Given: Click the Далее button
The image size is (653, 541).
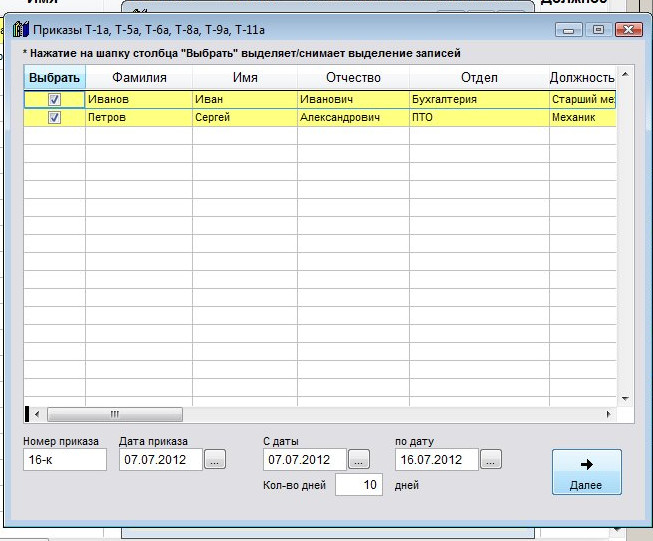Looking at the screenshot, I should [x=587, y=472].
